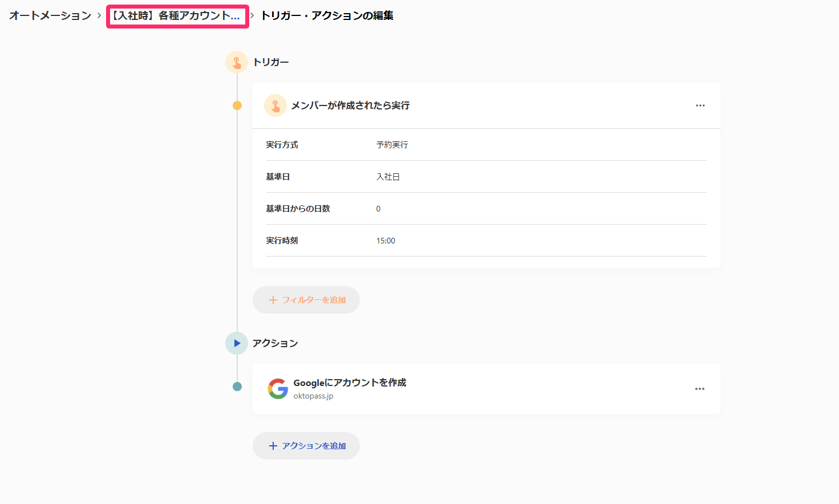The image size is (839, 504).
Task: Click the days value 0
Action: (x=378, y=209)
